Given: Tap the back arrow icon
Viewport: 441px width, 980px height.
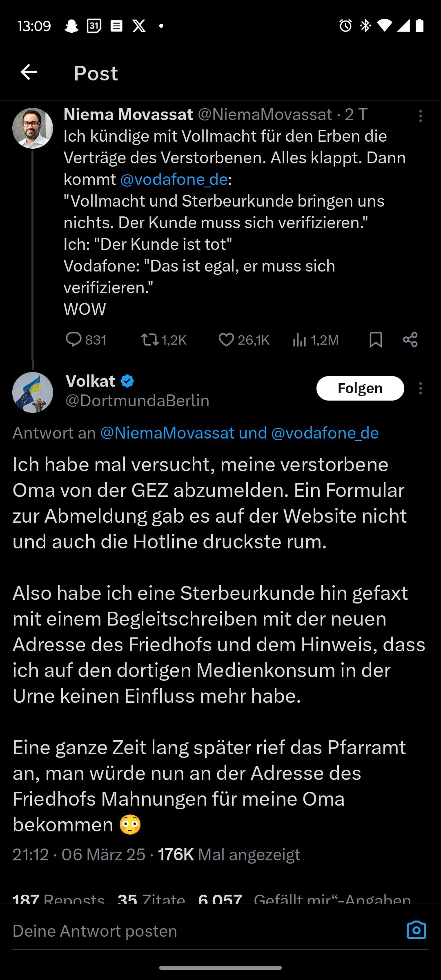Looking at the screenshot, I should (29, 72).
